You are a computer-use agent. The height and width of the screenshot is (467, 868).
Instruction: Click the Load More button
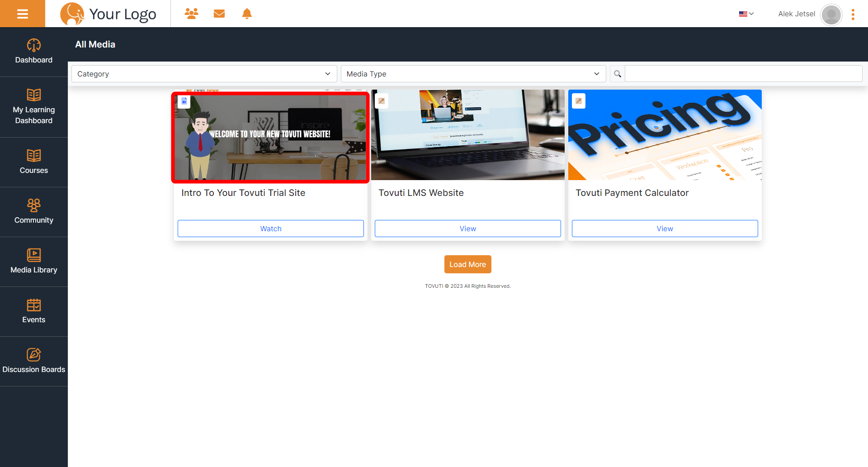(468, 264)
